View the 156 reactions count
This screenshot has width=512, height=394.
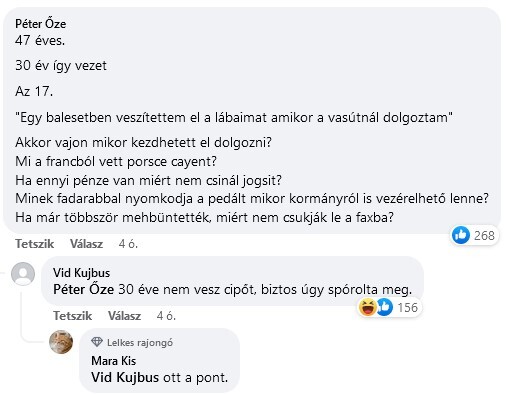[407, 307]
